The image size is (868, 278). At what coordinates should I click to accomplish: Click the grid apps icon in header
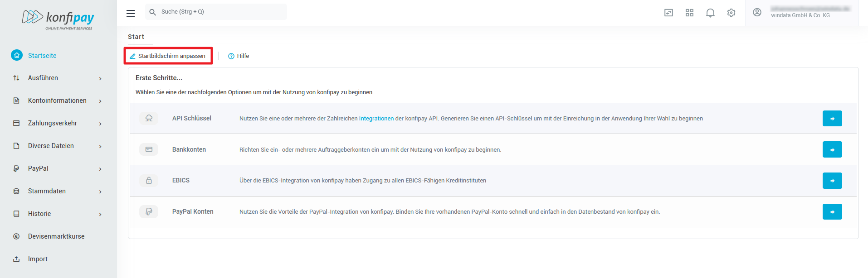click(689, 13)
